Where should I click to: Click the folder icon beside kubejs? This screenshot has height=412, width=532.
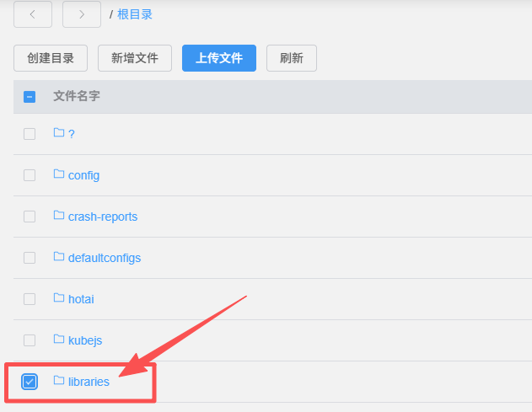(59, 340)
